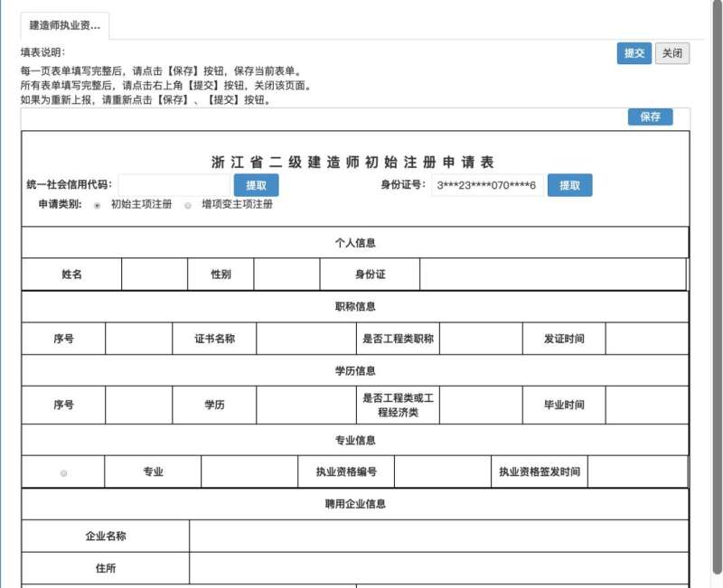This screenshot has height=588, width=723.
Task: Click 提取 beside the 身份证号 field
Action: pos(569,184)
